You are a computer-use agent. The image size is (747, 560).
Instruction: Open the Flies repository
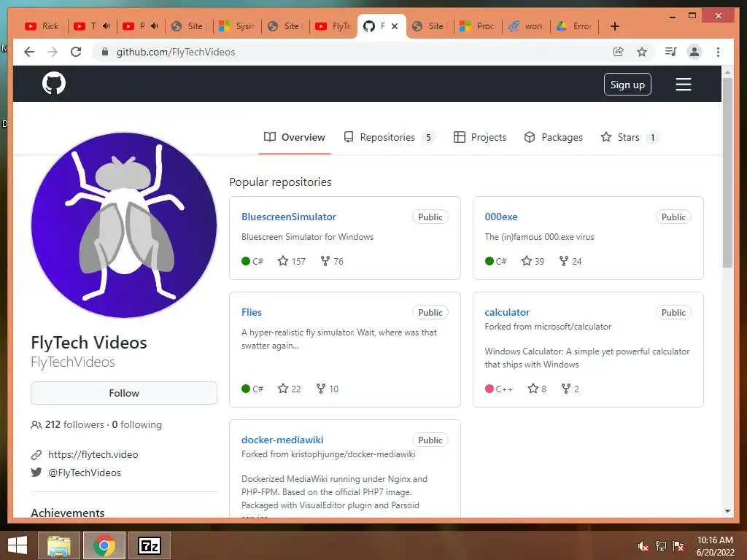tap(252, 312)
